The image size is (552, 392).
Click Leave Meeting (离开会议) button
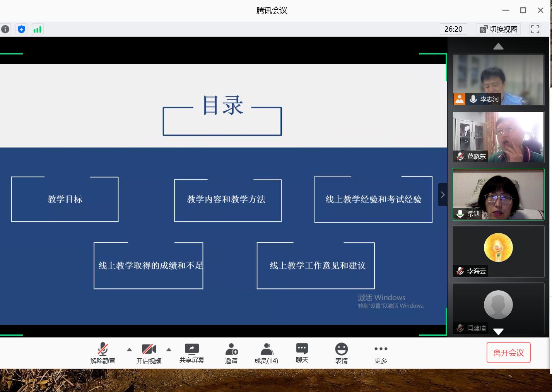[508, 353]
